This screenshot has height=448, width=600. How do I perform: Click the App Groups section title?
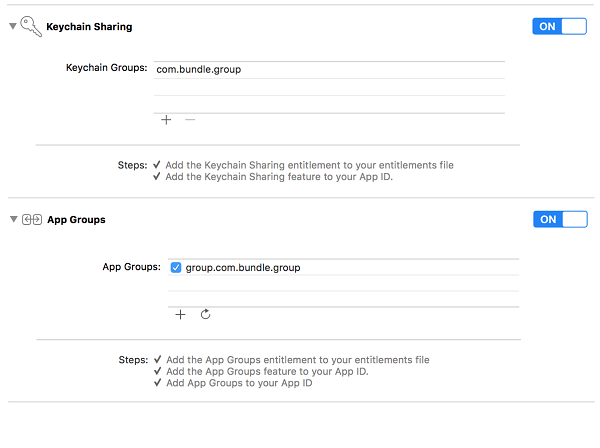[76, 219]
